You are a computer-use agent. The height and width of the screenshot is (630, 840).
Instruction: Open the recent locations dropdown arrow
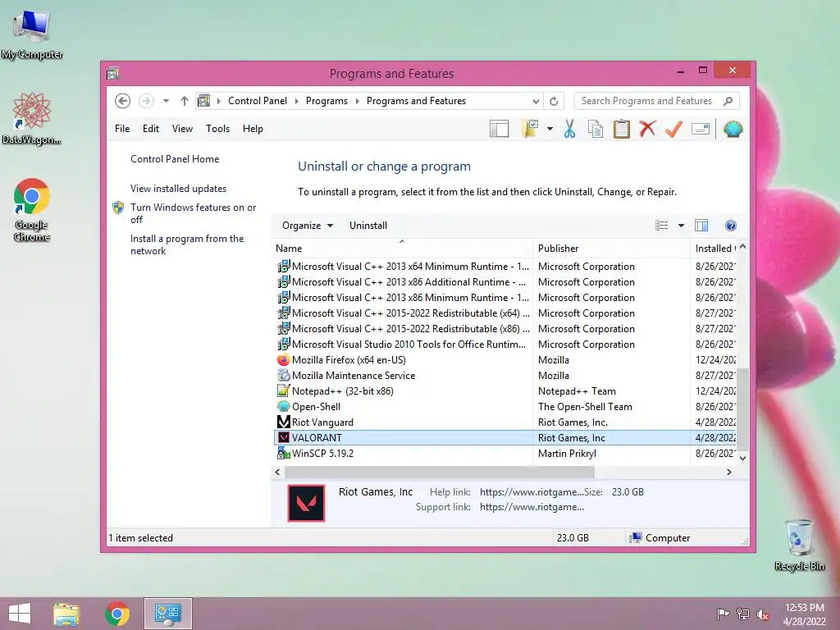(x=166, y=101)
